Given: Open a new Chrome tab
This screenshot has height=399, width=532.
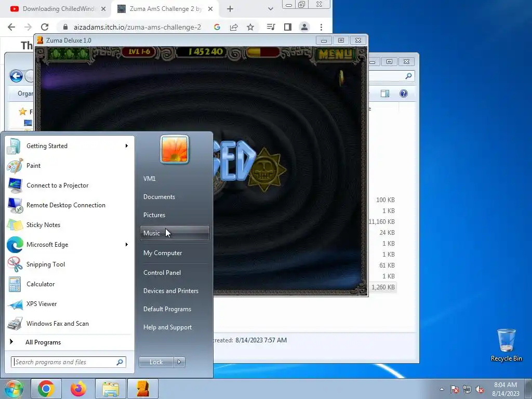Looking at the screenshot, I should pyautogui.click(x=230, y=9).
